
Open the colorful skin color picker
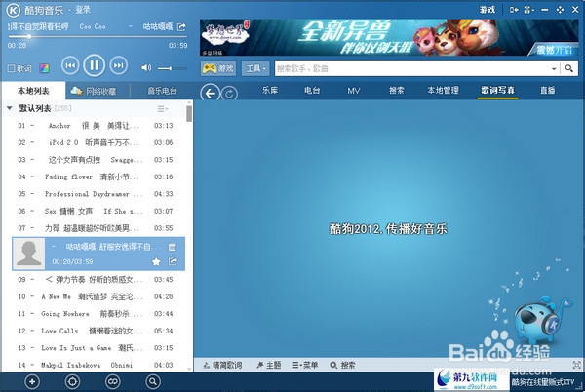[x=45, y=68]
